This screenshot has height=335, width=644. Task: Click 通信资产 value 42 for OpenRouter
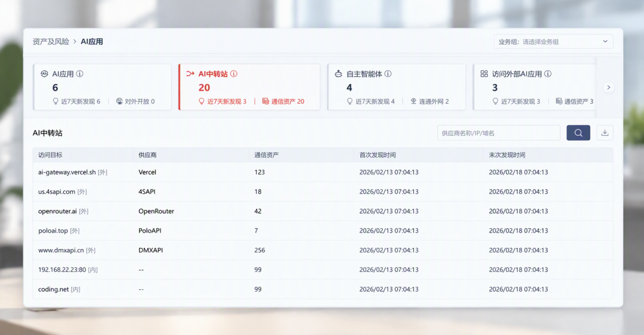tap(258, 211)
